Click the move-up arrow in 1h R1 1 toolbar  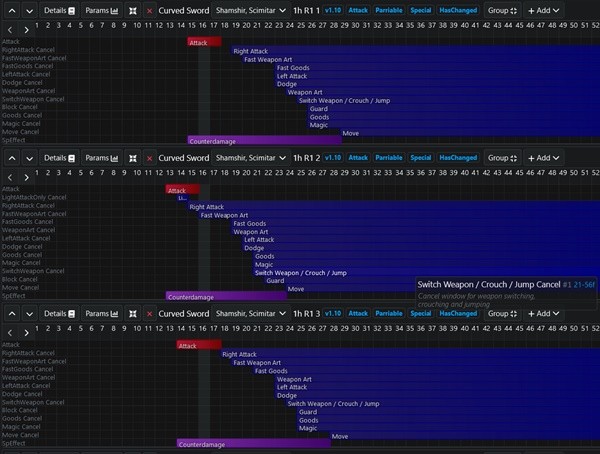[x=8, y=10]
